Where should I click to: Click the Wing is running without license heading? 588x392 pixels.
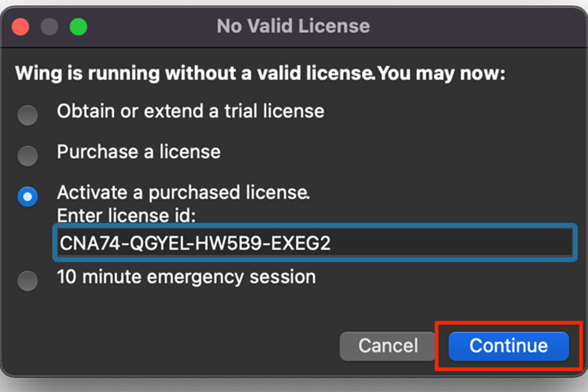point(260,73)
